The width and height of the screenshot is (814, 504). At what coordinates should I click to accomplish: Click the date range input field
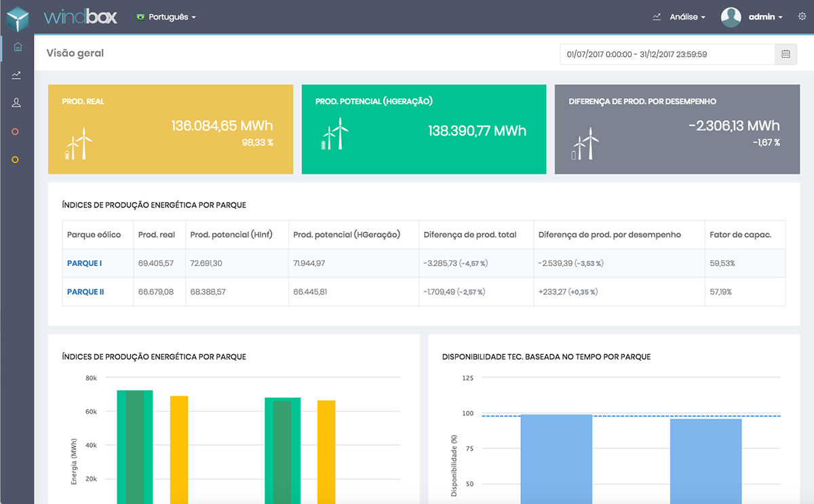(667, 54)
